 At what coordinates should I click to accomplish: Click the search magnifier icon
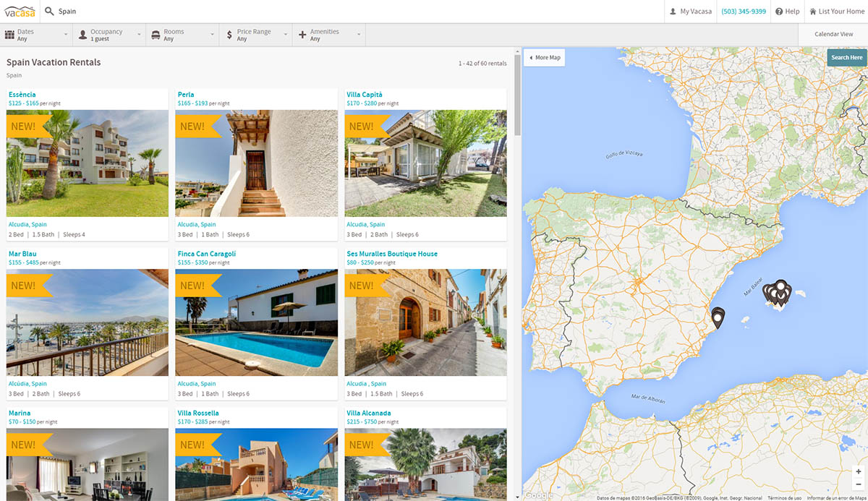tap(49, 12)
